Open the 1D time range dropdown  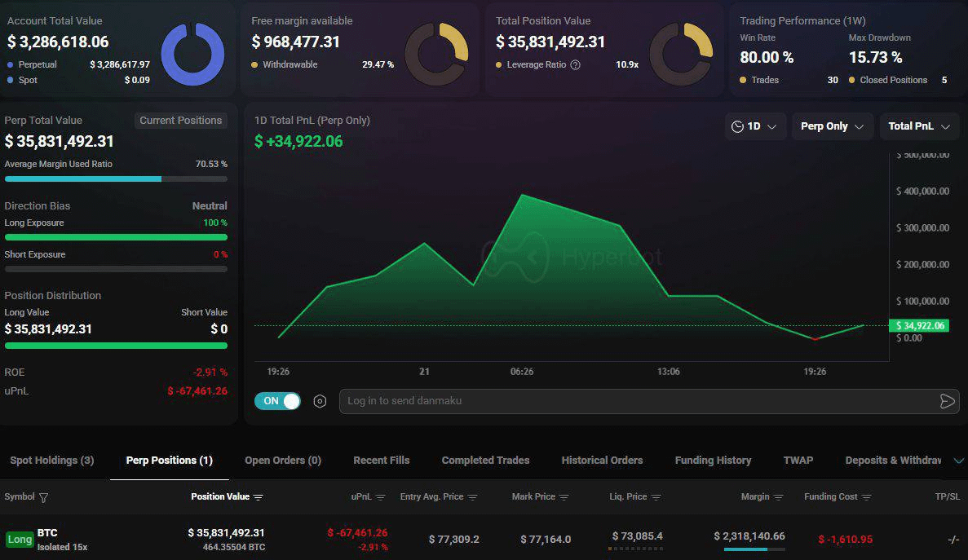(x=754, y=126)
